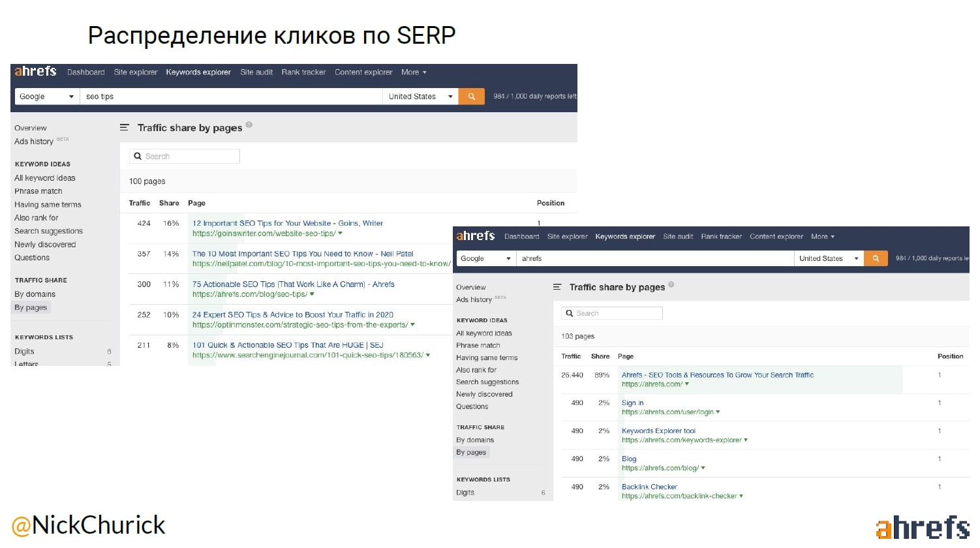This screenshot has width=980, height=548.
Task: Click the Search filter field above '100 pages'
Action: click(x=185, y=157)
